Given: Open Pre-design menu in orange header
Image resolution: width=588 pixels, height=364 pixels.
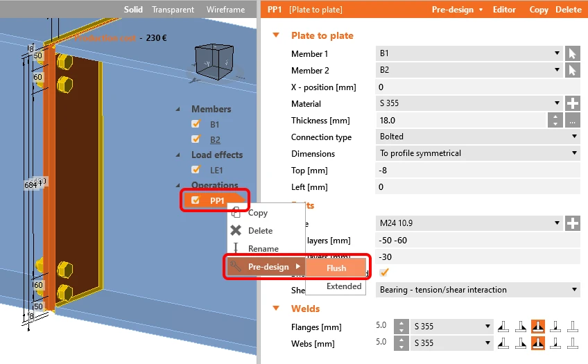Looking at the screenshot, I should (457, 10).
